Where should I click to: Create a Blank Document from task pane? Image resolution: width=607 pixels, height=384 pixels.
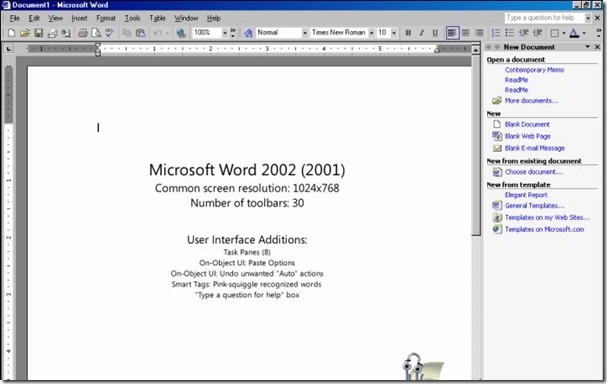pos(527,124)
